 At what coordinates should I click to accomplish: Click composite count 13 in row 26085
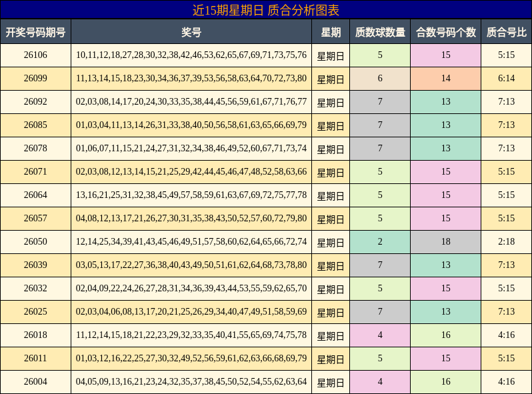pyautogui.click(x=446, y=125)
